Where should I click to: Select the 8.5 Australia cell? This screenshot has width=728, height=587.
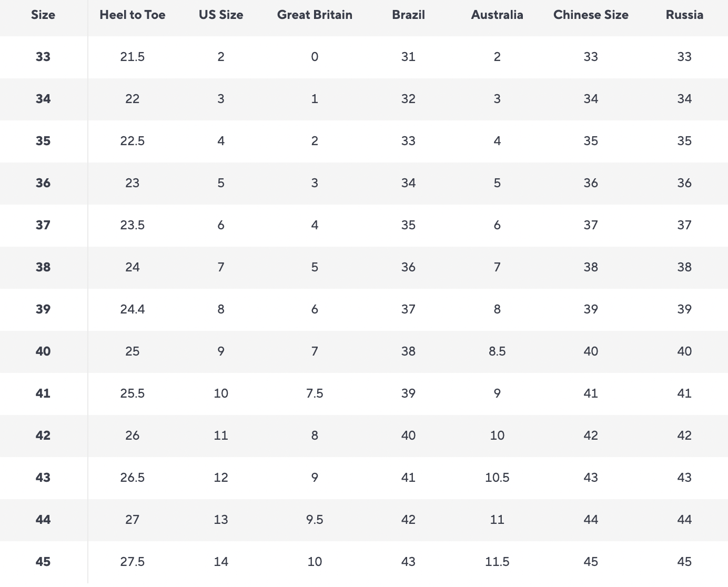point(497,351)
